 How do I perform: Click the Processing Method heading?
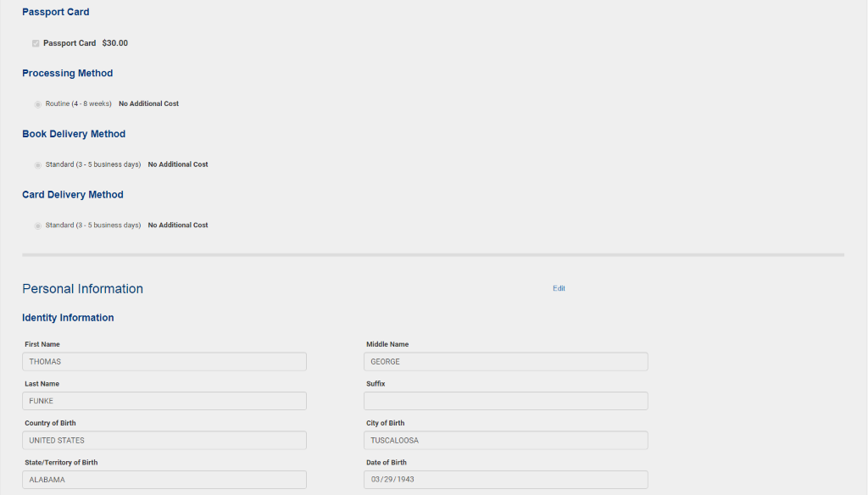68,73
